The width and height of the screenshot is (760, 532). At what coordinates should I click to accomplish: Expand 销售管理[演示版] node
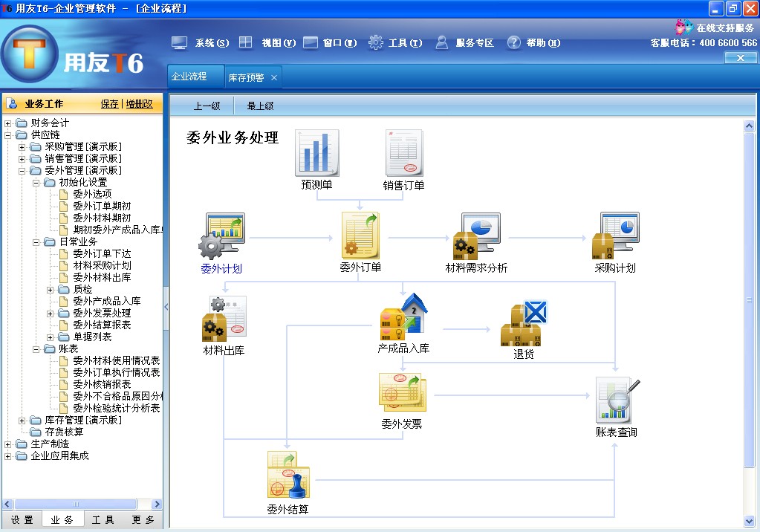[x=22, y=159]
